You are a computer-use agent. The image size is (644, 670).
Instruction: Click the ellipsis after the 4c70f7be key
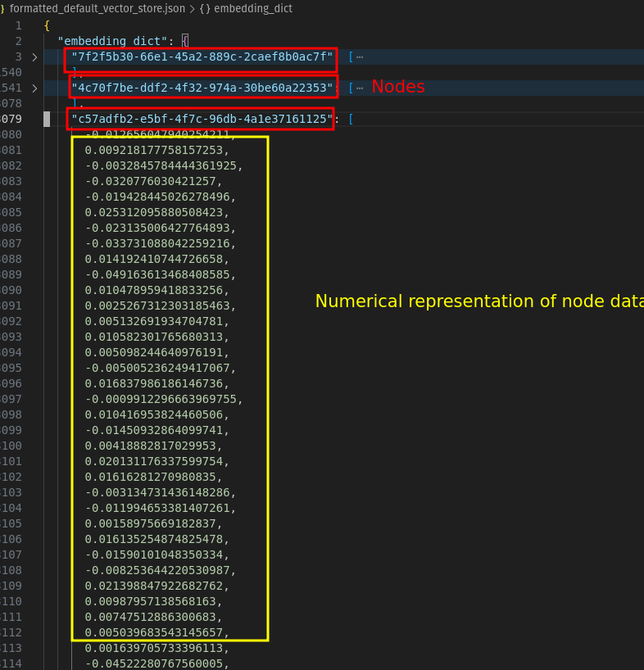[x=360, y=88]
